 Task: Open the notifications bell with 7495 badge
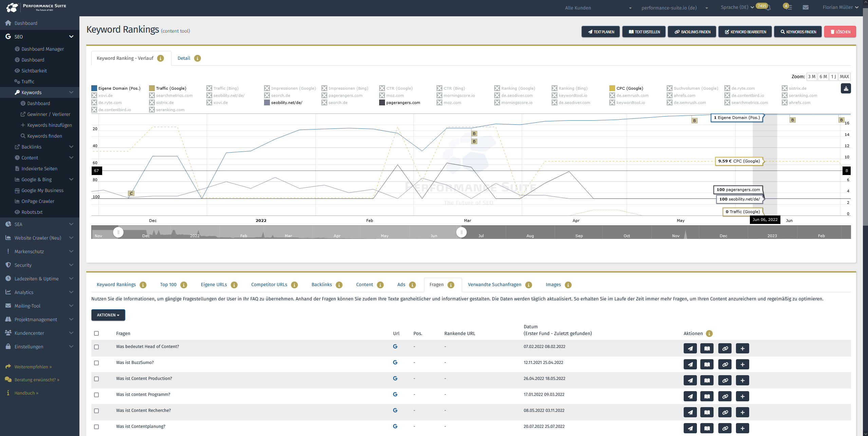[x=768, y=8]
